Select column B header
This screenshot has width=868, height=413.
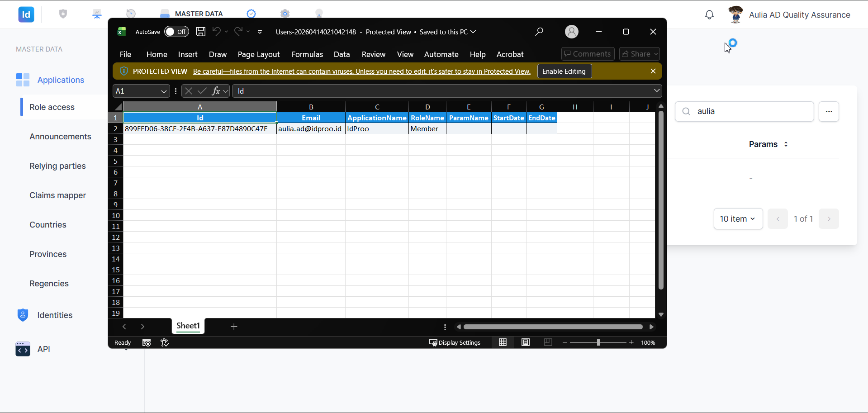tap(311, 107)
